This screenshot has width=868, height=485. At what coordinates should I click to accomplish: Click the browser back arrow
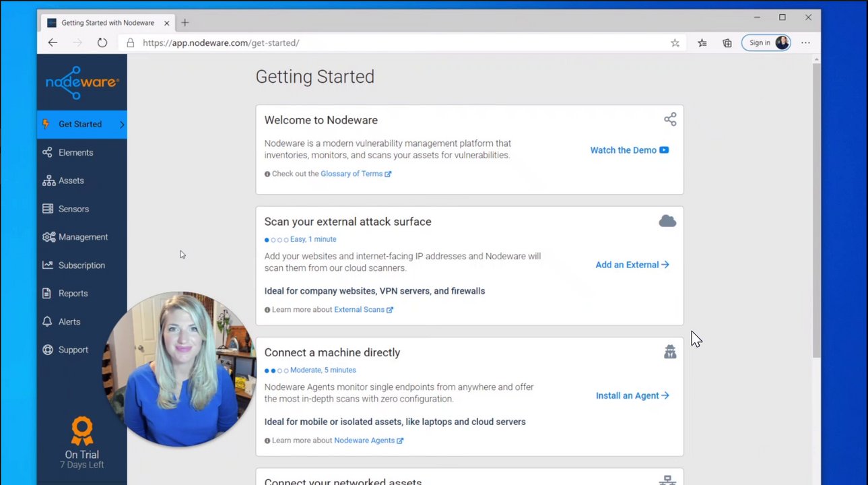tap(53, 42)
